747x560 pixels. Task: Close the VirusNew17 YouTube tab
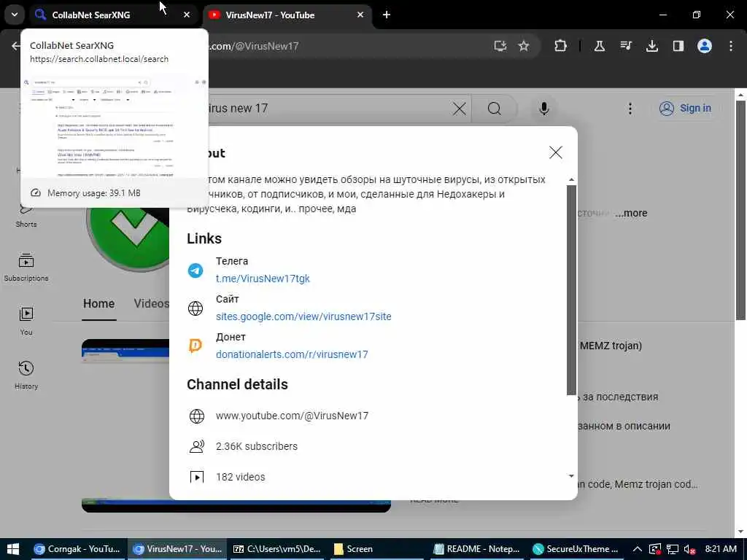click(x=360, y=15)
